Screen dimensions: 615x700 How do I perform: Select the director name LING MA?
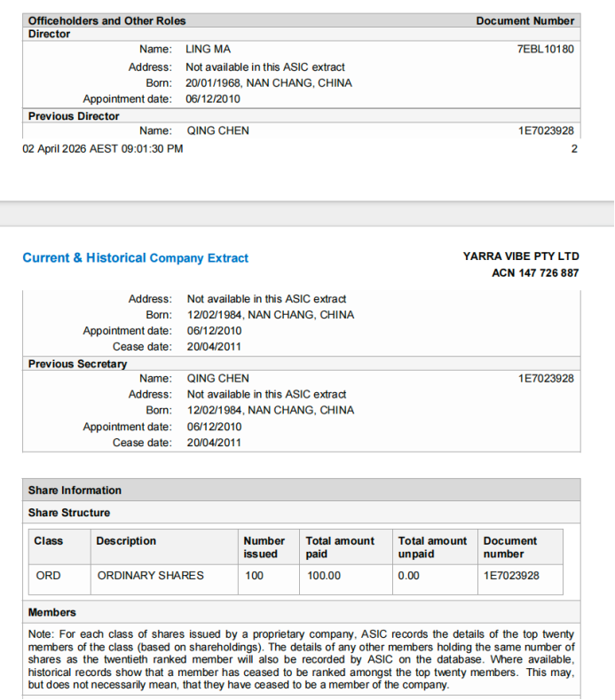208,50
